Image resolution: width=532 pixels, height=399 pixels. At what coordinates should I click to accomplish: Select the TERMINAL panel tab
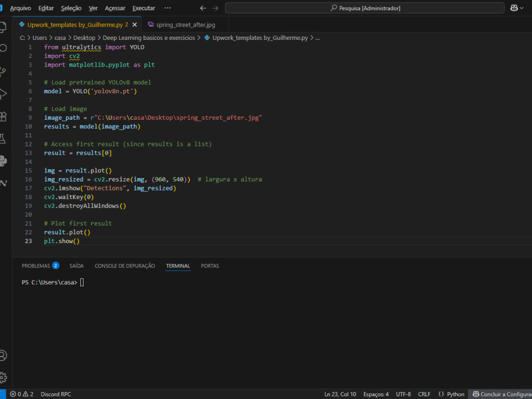178,265
